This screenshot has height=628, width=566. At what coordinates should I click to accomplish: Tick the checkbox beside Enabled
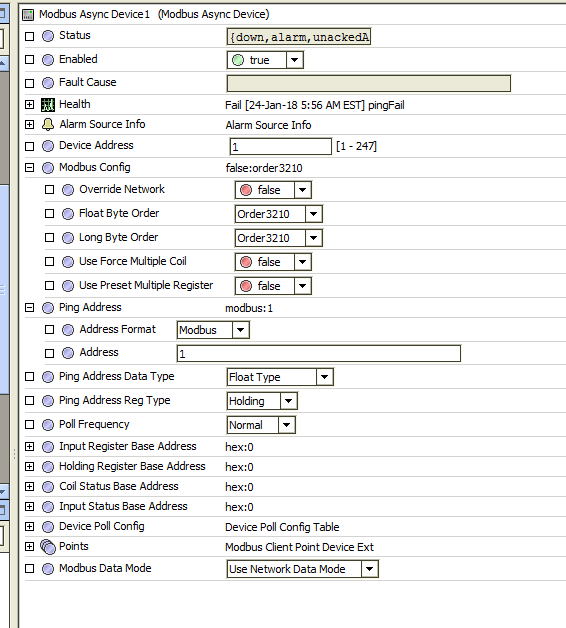coord(29,60)
